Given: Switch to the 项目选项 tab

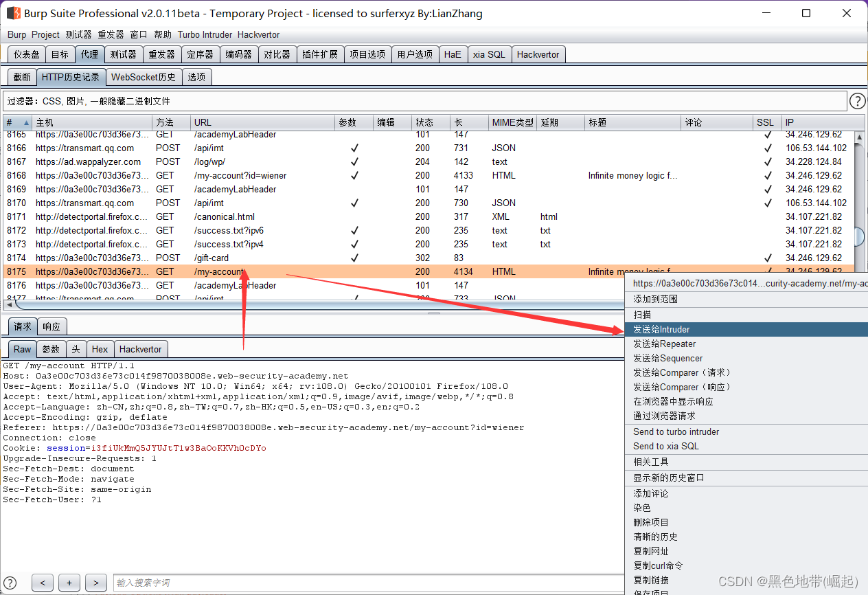Looking at the screenshot, I should [x=367, y=54].
